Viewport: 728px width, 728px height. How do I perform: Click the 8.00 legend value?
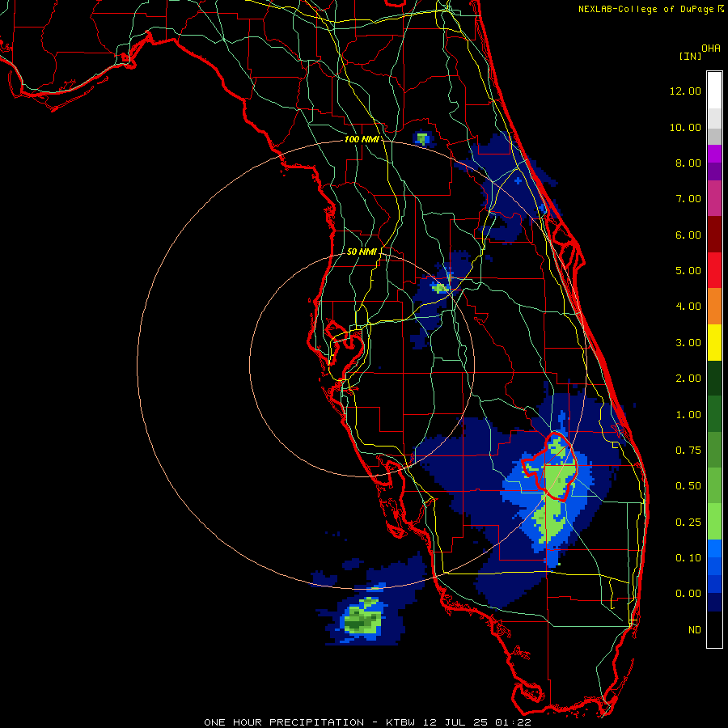coord(688,163)
